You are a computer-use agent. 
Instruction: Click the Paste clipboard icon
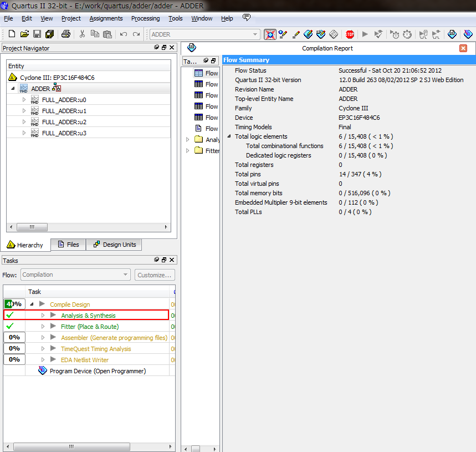coord(108,34)
